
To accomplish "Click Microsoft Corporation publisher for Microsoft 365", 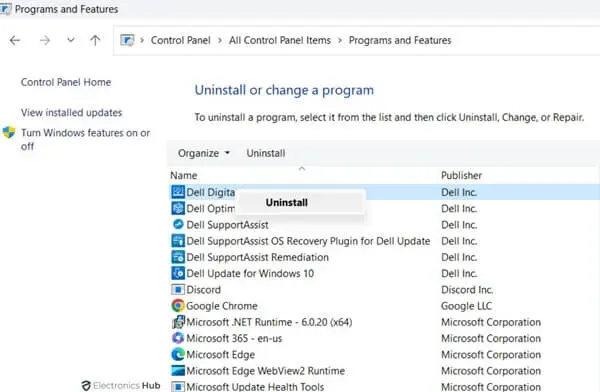I will coord(491,338).
